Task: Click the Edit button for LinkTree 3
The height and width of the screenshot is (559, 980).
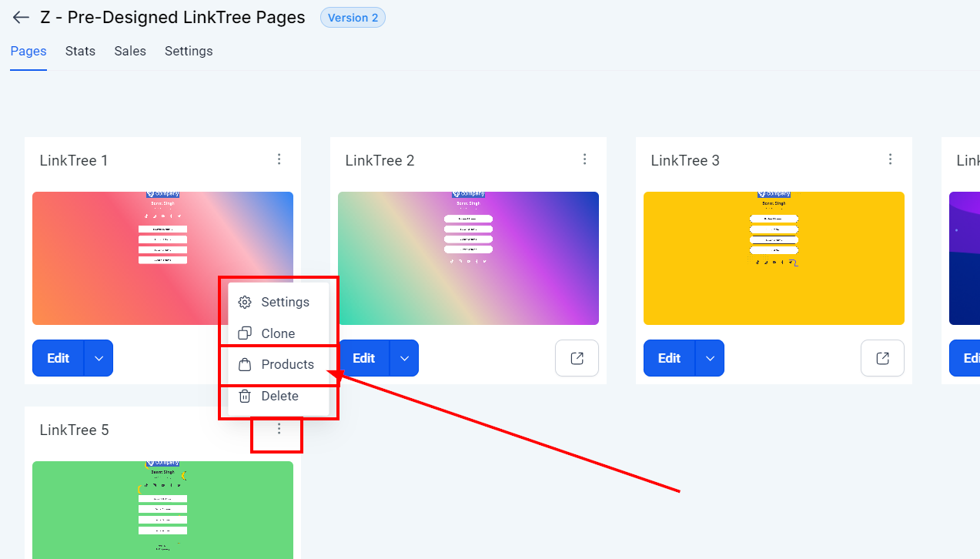Action: (670, 358)
